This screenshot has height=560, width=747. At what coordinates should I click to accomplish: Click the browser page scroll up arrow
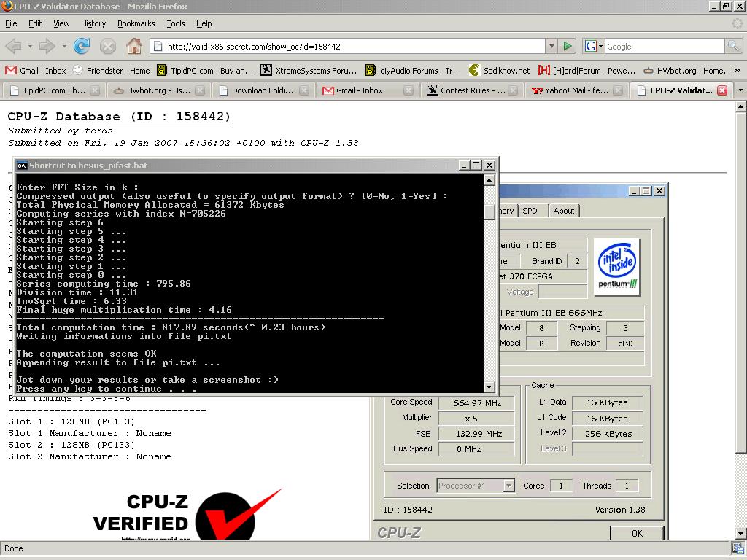pos(740,107)
